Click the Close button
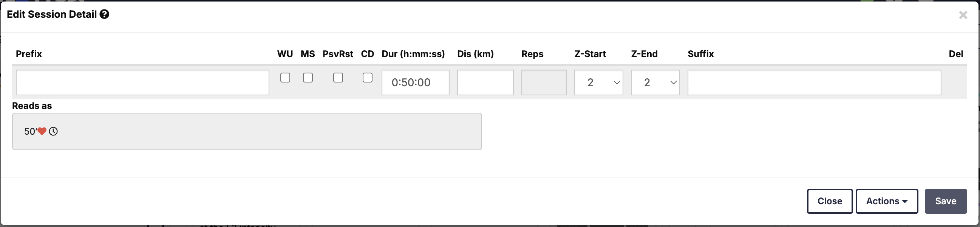 [x=829, y=201]
